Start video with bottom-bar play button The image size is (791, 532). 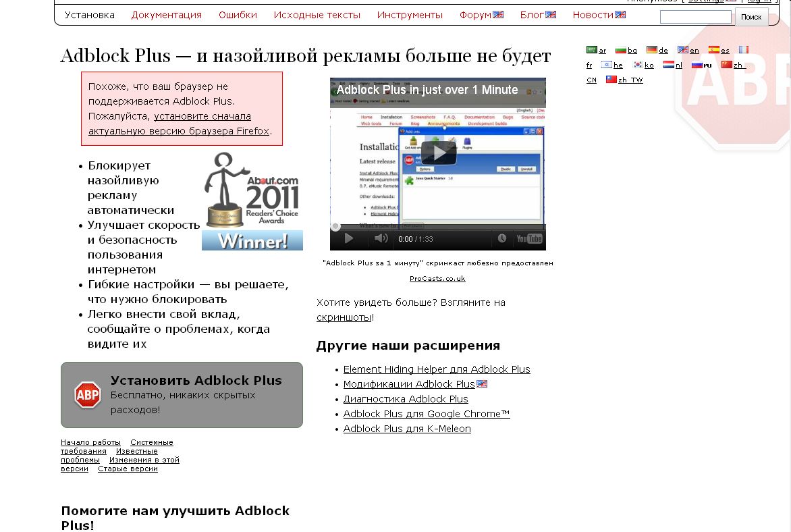pyautogui.click(x=348, y=238)
